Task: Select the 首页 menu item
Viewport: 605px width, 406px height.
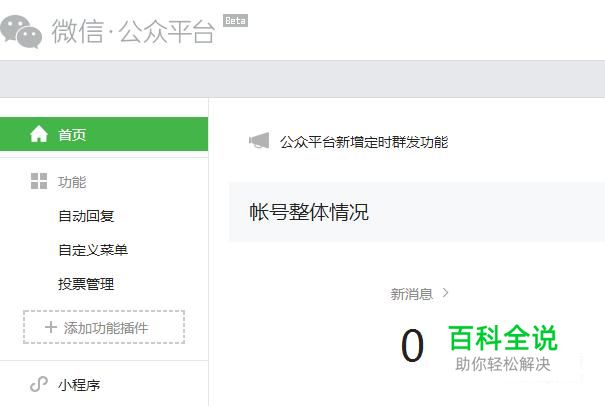Action: click(104, 134)
